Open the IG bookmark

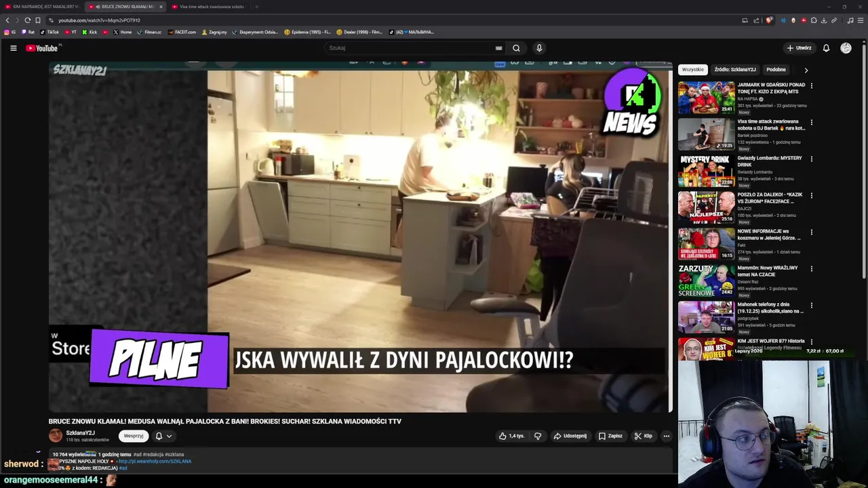[x=10, y=32]
